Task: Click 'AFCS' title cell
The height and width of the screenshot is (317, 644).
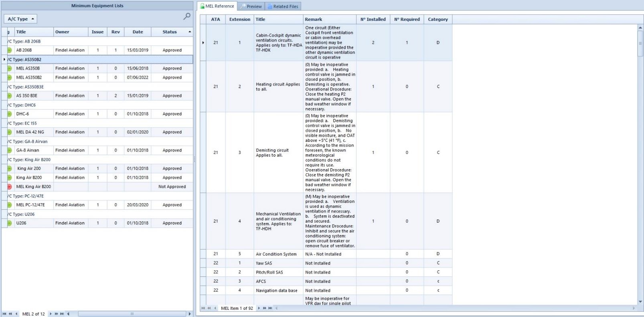Action: click(279, 281)
